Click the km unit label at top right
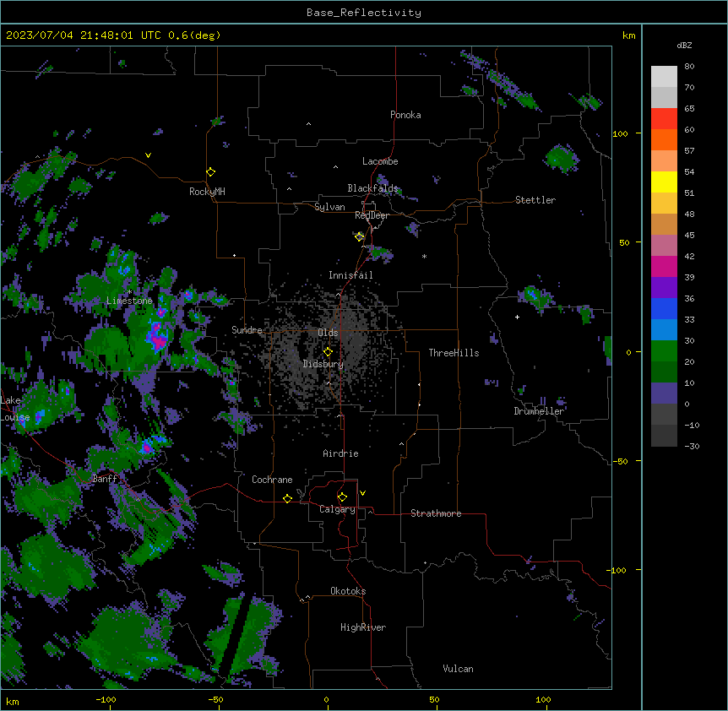 pyautogui.click(x=628, y=35)
